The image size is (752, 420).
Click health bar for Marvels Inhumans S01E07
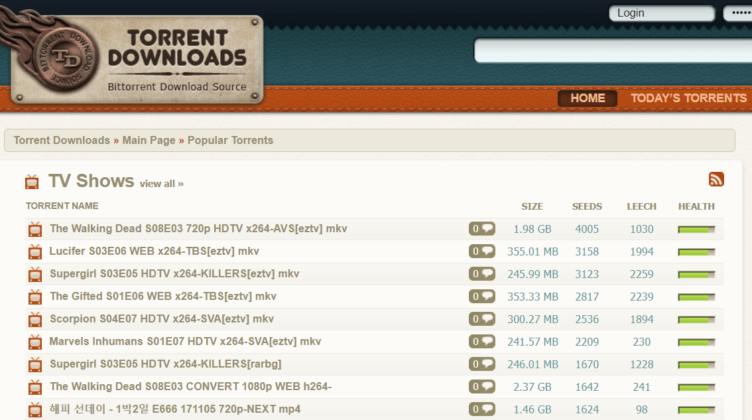click(x=696, y=342)
